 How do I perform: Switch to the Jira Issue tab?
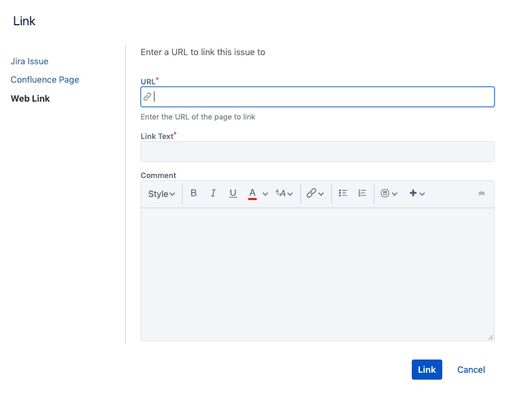(29, 61)
